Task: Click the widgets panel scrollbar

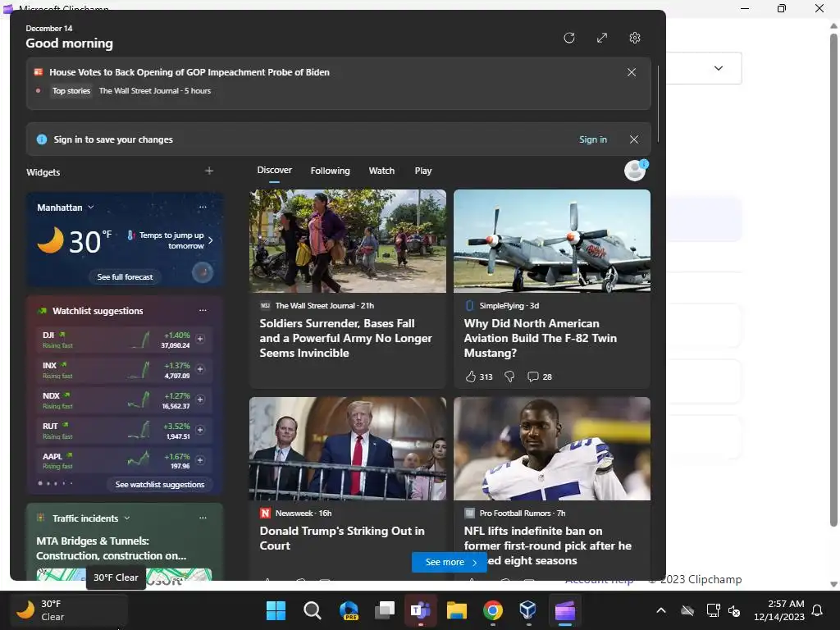Action: point(658,103)
